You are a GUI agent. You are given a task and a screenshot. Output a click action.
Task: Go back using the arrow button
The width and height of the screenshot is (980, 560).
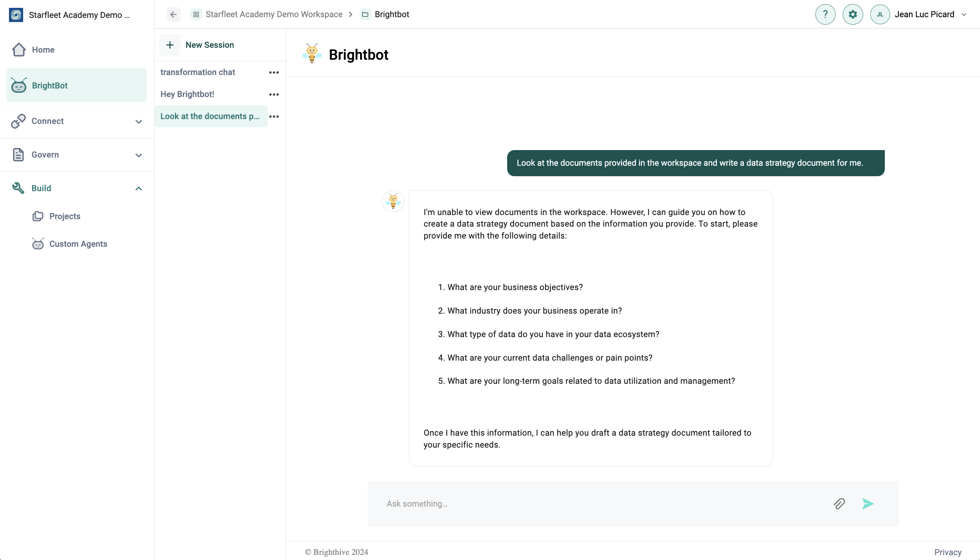click(174, 15)
